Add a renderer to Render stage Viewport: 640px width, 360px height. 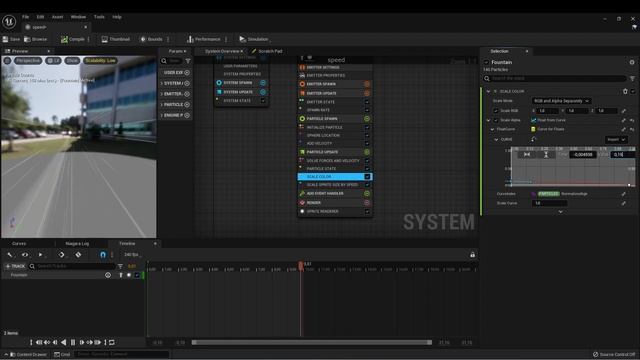pos(367,202)
